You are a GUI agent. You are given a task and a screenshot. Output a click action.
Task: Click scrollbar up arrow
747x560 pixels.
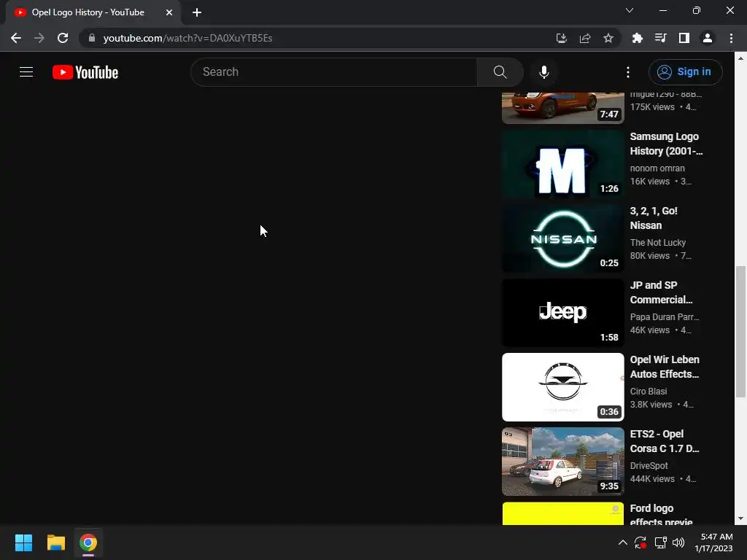[x=740, y=58]
